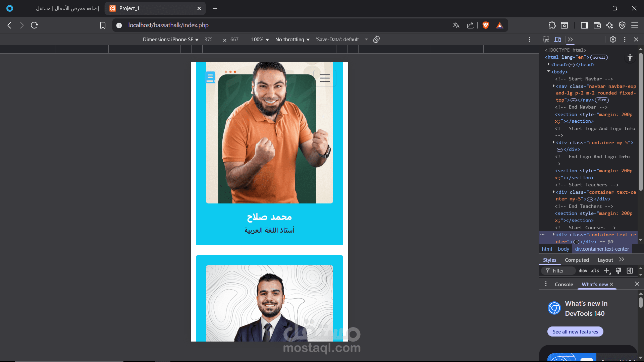644x362 pixels.
Task: Edit the viewport height 667 field
Action: click(234, 40)
